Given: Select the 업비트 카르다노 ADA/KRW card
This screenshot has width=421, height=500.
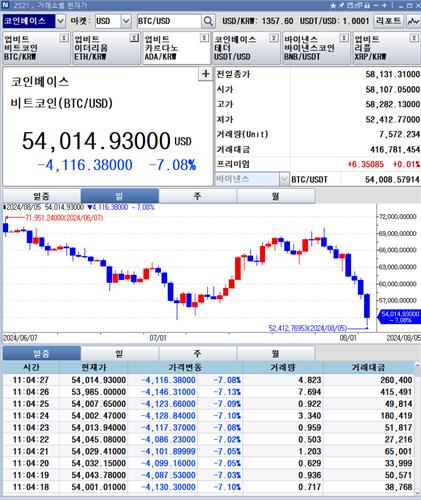Looking at the screenshot, I should coord(176,48).
